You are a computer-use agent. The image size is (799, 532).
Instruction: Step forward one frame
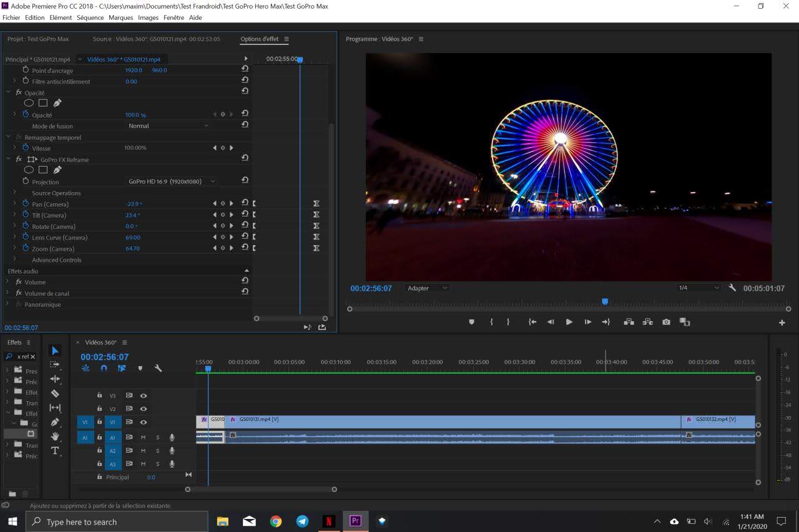tap(587, 322)
